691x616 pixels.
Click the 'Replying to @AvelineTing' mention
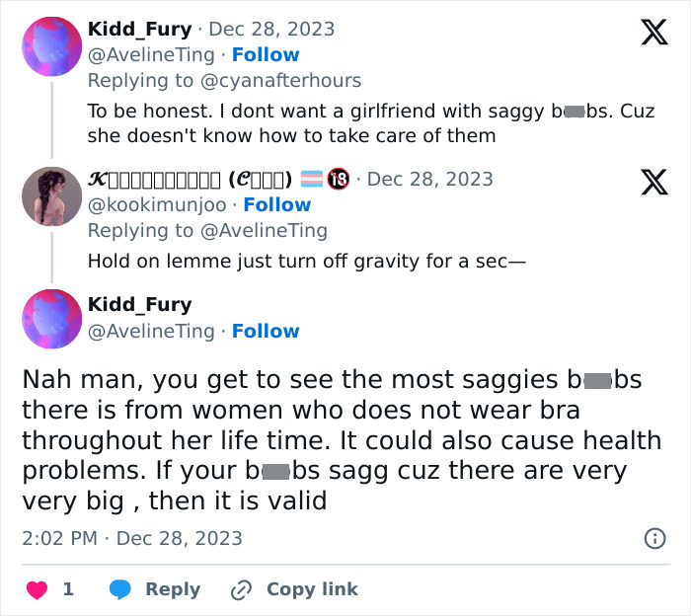264,231
